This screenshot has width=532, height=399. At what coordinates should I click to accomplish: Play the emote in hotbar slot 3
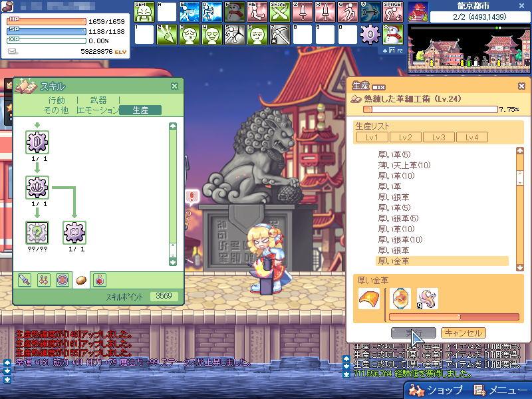click(190, 35)
